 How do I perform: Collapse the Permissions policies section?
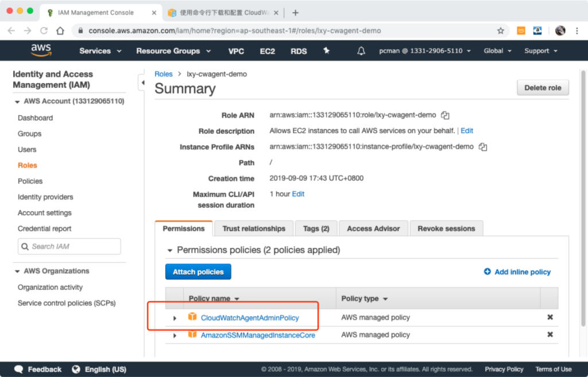click(x=170, y=250)
